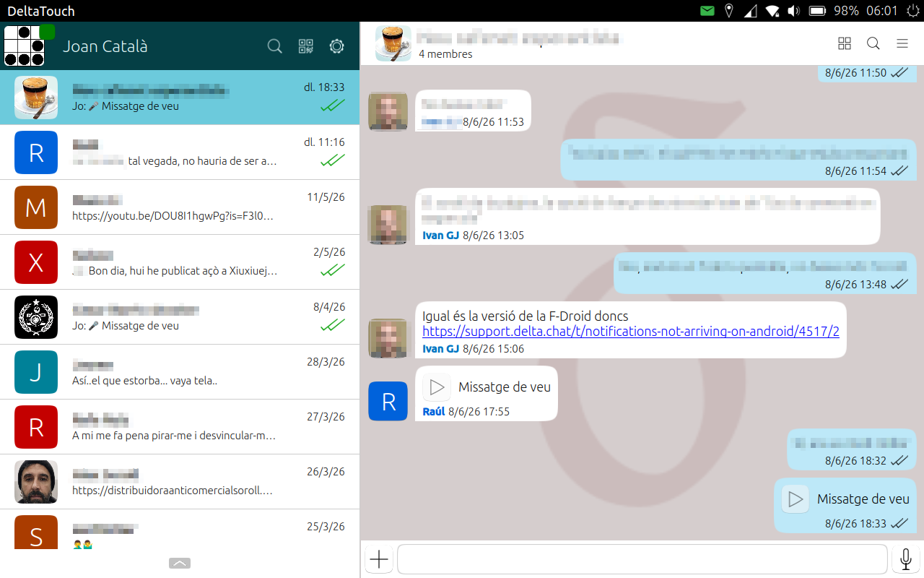
Task: Click Raúl's R avatar in conversation
Action: [x=388, y=401]
